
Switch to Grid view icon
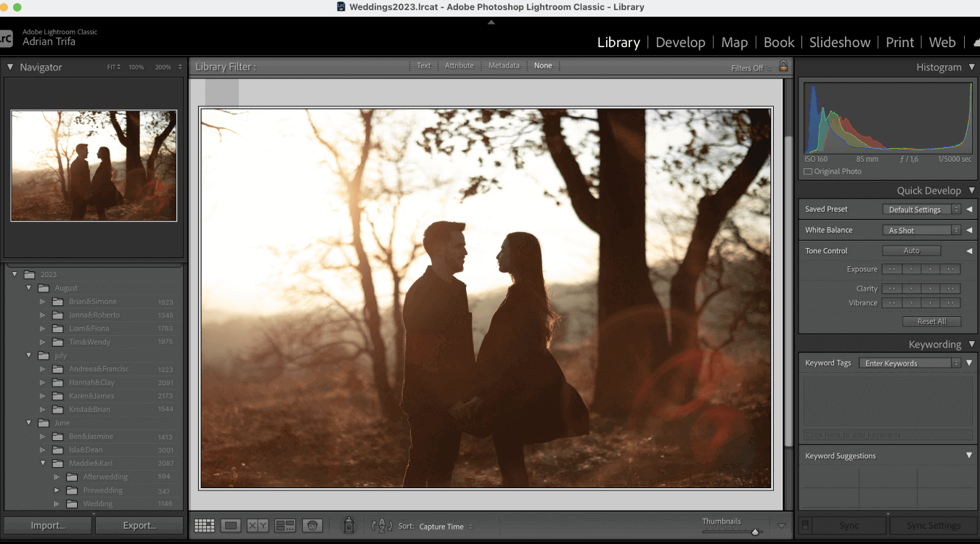click(x=204, y=526)
